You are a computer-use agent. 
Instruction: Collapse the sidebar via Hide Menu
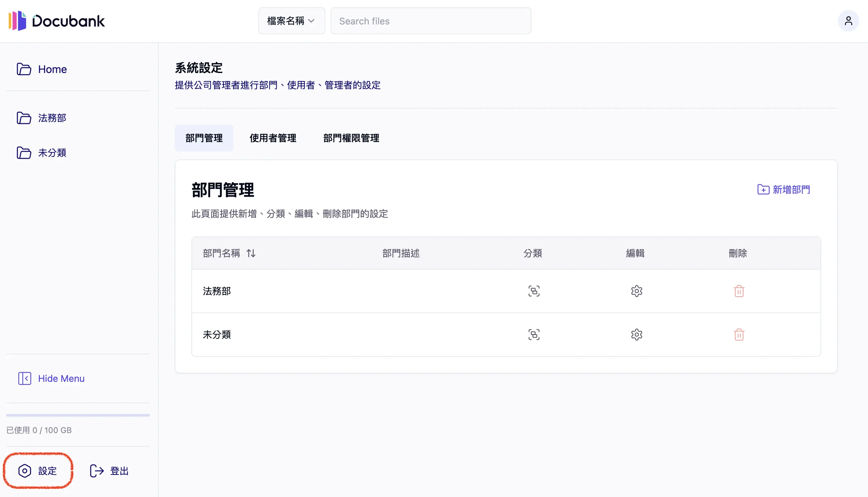(x=51, y=378)
